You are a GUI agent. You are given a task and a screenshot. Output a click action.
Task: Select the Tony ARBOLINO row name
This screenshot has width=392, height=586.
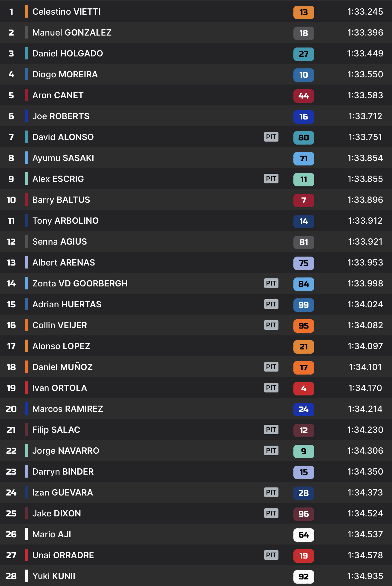click(x=65, y=221)
